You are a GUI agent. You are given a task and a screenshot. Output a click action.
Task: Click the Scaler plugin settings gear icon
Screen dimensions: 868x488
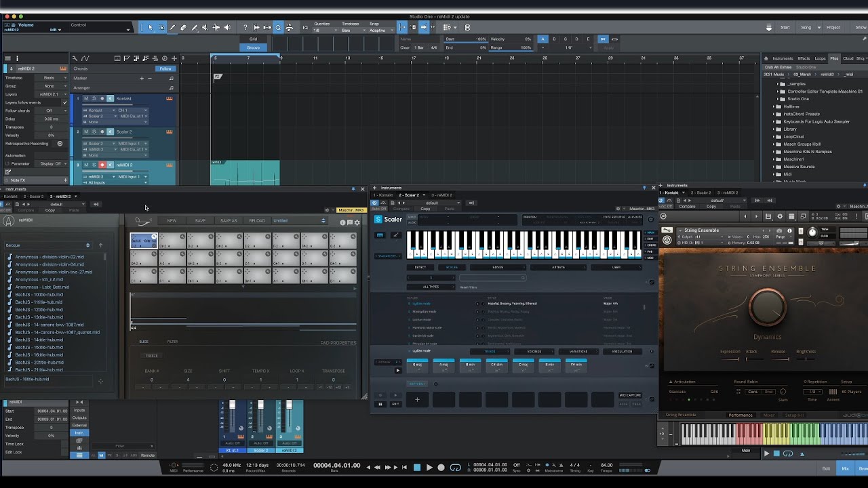pos(650,220)
